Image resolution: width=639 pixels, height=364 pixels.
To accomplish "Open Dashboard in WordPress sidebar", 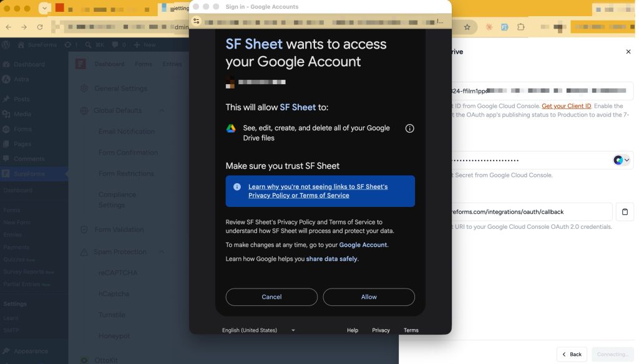I will click(29, 64).
